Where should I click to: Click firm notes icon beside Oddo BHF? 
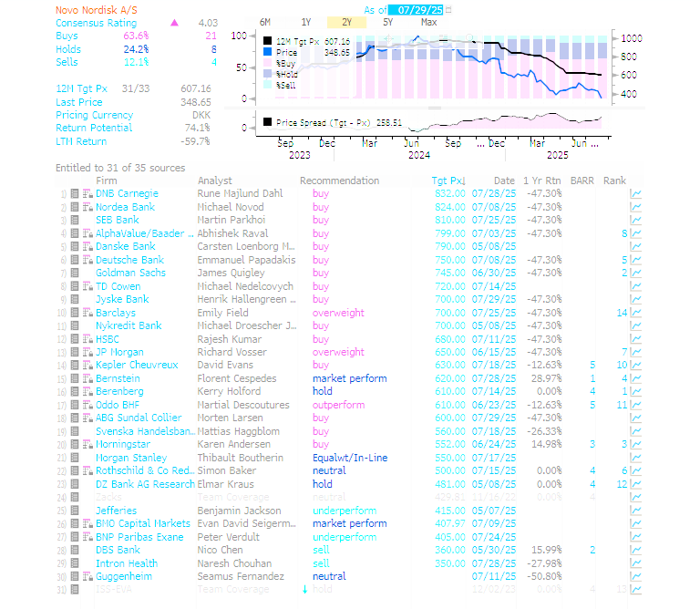(87, 405)
